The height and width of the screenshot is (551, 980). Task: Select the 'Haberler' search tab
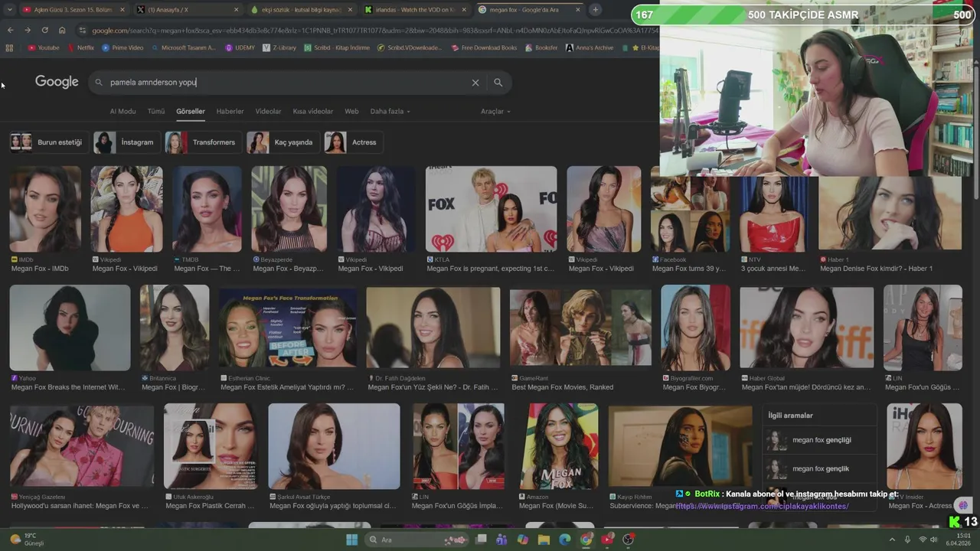230,111
